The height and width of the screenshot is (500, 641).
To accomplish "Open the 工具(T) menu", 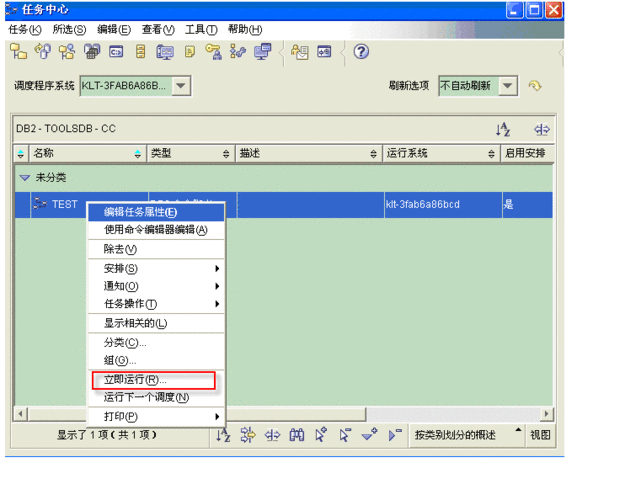I will (x=201, y=29).
